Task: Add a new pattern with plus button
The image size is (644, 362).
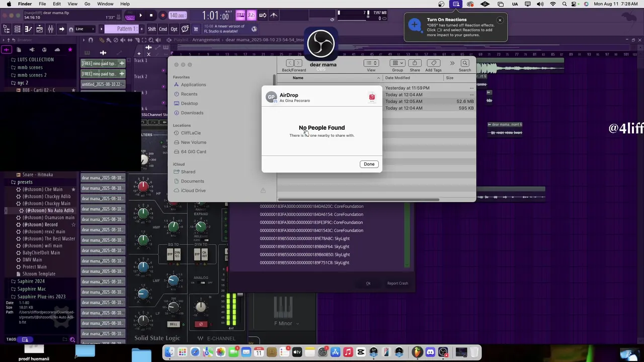Action: pos(140,29)
